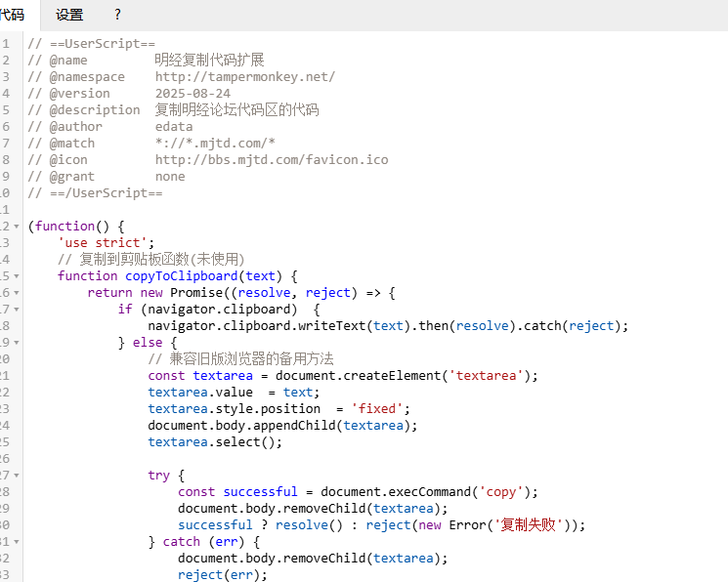The image size is (728, 582).
Task: Fold the try { block
Action: click(17, 476)
